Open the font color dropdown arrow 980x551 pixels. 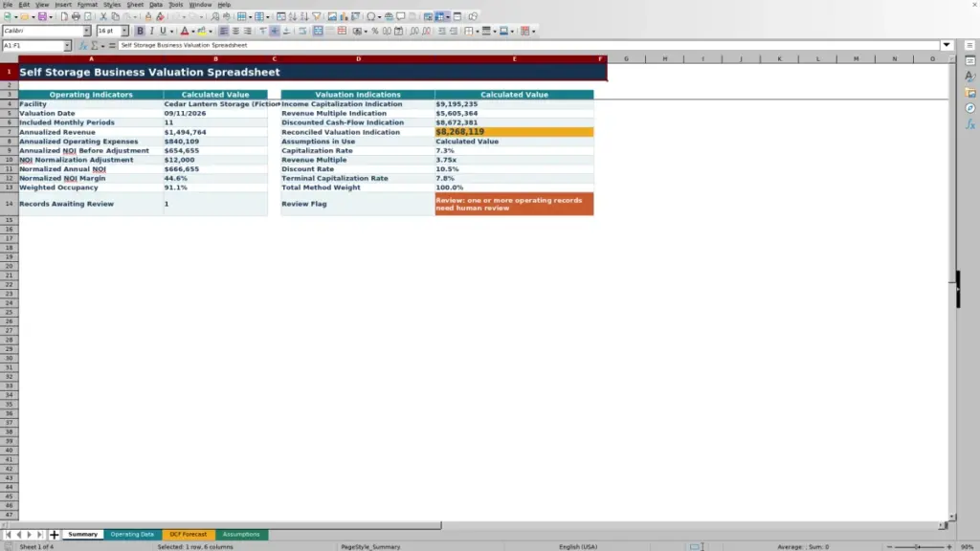193,32
